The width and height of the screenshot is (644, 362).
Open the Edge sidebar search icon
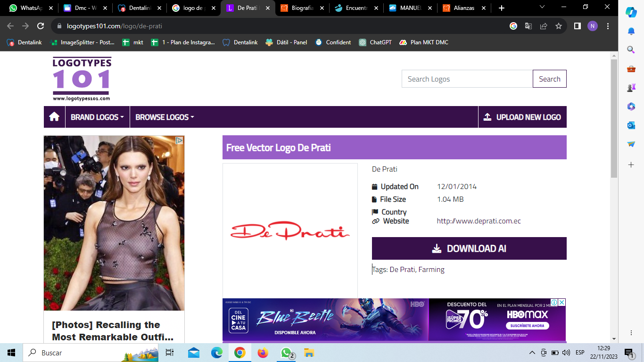coord(631,49)
